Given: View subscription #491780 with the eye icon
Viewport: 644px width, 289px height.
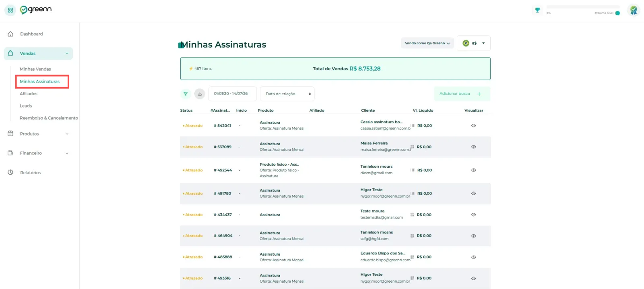Looking at the screenshot, I should pos(473,193).
